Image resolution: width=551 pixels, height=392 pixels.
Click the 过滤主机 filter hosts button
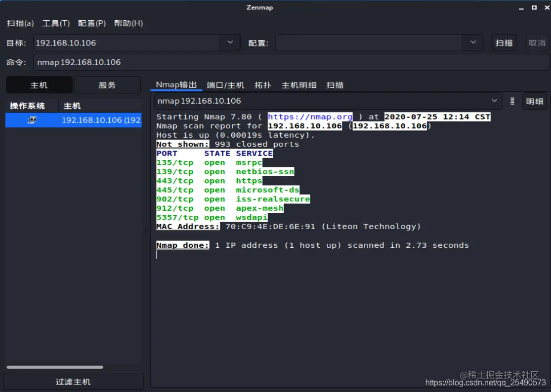click(x=73, y=382)
